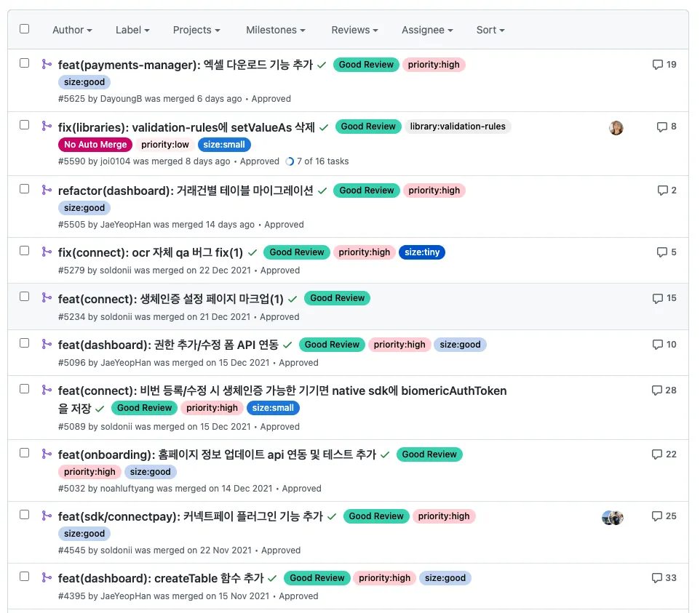Viewport: 700px width, 613px height.
Task: Open the Milestones filter menu
Action: coord(275,30)
